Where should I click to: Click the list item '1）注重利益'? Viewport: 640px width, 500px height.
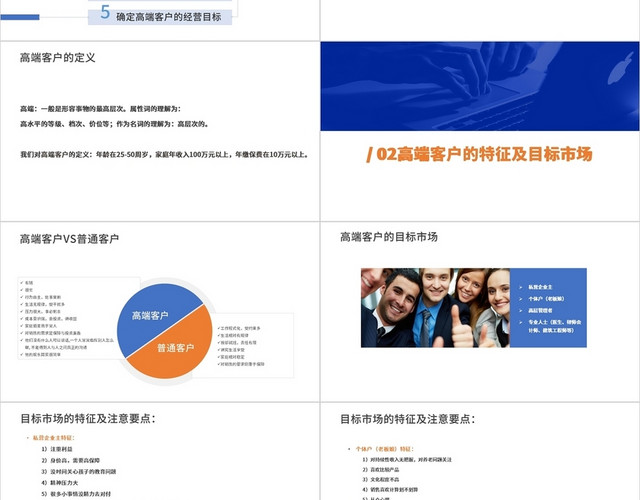click(x=57, y=449)
